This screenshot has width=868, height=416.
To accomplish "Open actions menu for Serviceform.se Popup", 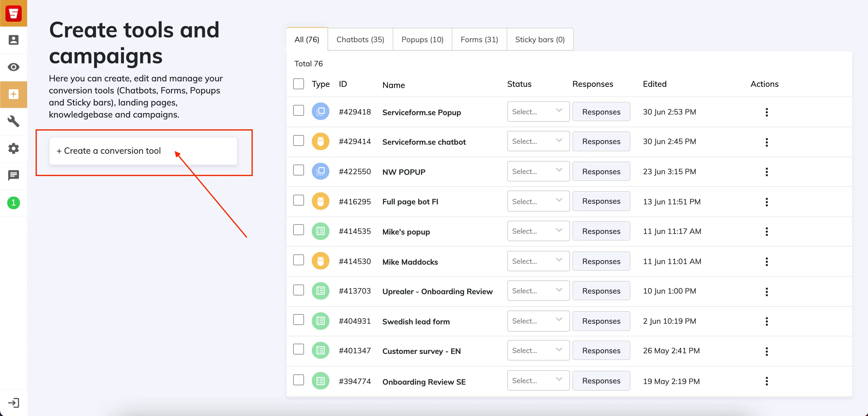I will tap(767, 112).
